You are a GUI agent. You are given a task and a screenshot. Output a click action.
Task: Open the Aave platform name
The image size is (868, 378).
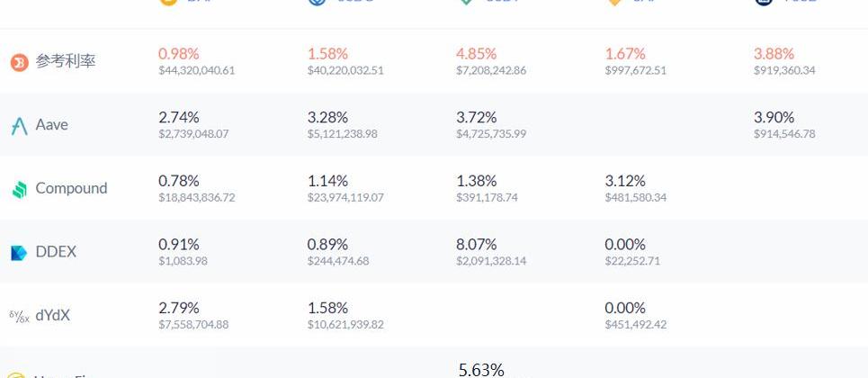[x=52, y=125]
